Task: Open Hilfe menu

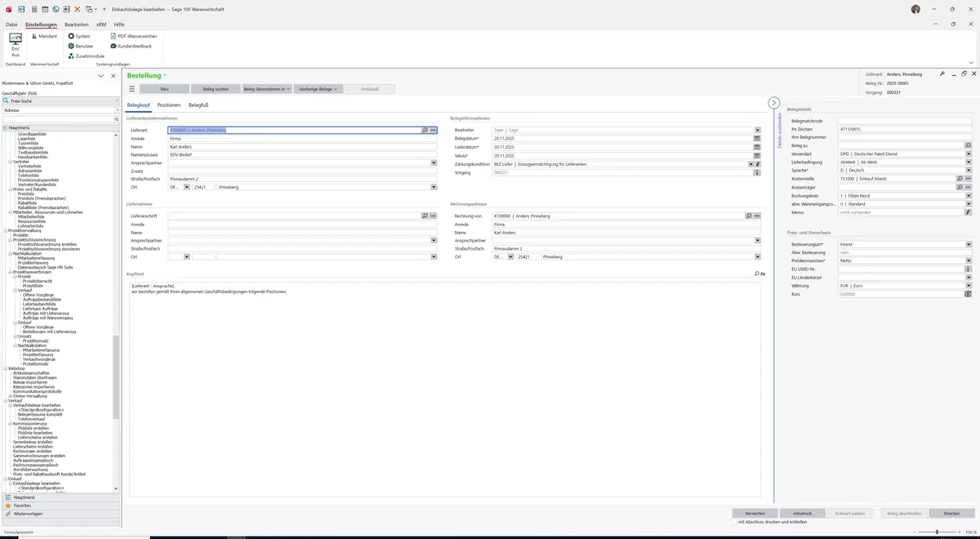Action: pos(119,24)
